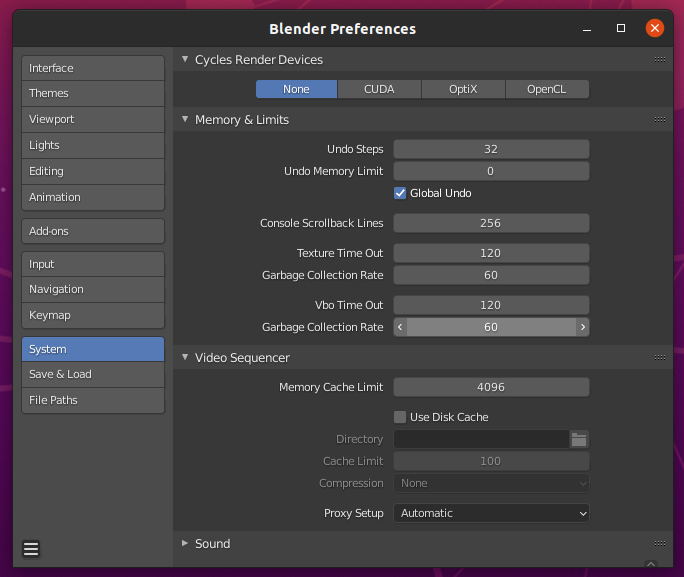The image size is (684, 577).
Task: Click the Memory Cache Limit field
Action: (x=491, y=387)
